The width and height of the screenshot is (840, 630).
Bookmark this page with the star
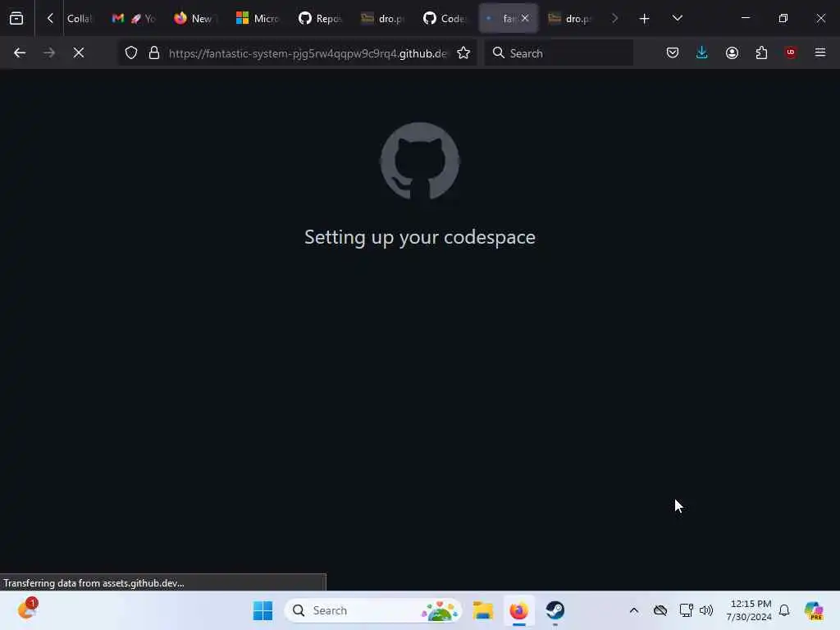(x=463, y=53)
